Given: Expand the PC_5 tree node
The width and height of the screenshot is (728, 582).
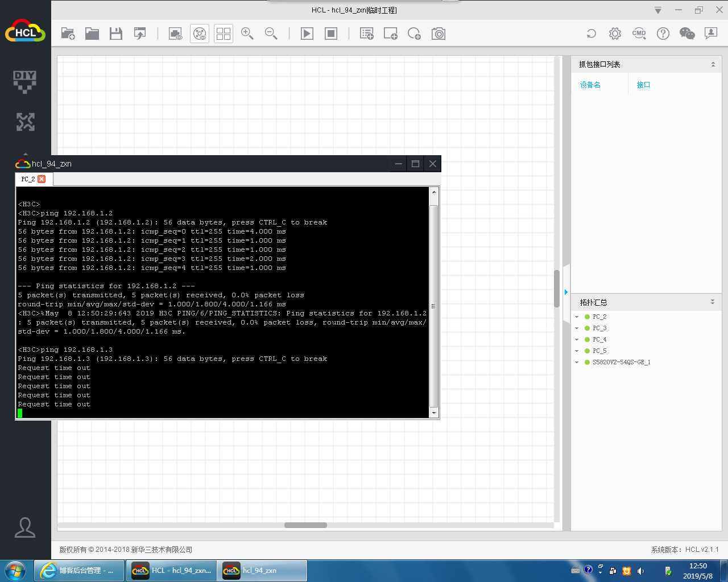Looking at the screenshot, I should coord(577,351).
